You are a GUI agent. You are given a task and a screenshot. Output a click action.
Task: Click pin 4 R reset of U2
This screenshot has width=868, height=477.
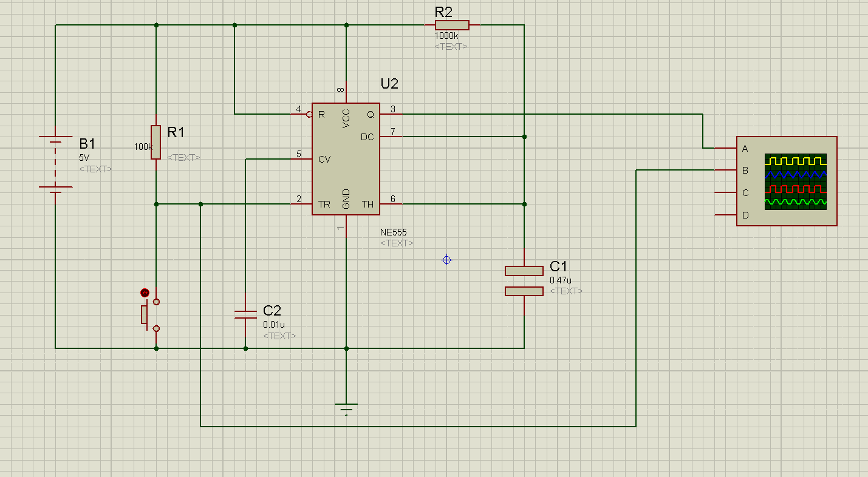[x=301, y=113]
